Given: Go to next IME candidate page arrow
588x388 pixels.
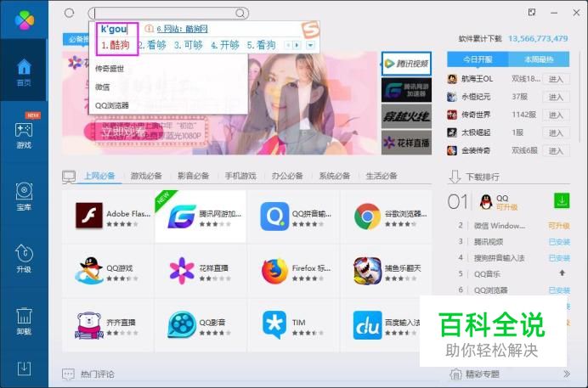Looking at the screenshot, I should 297,45.
